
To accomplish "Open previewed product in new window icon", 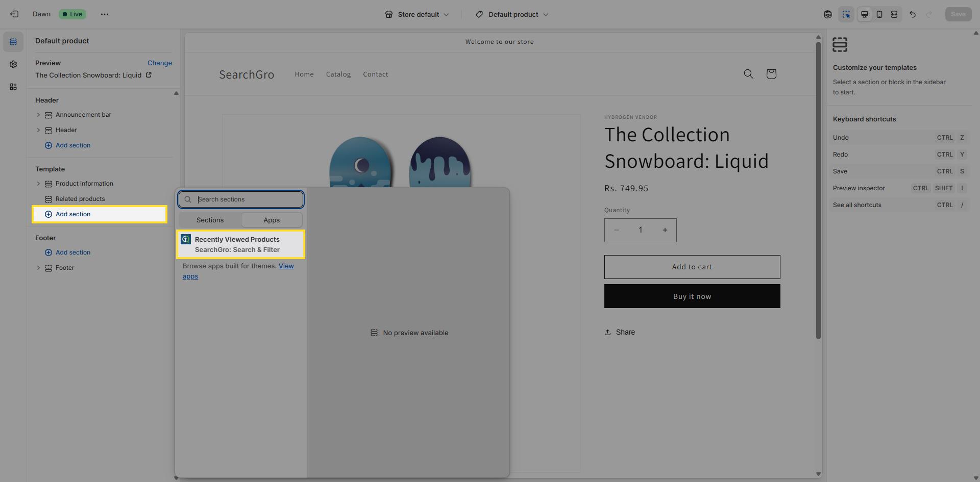I will tap(149, 75).
